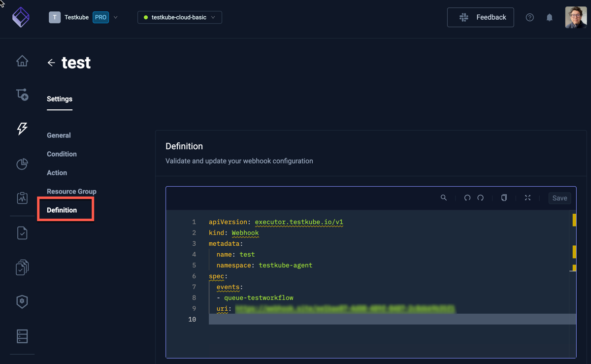Expand the Testkube organization switcher chevron
The height and width of the screenshot is (364, 591).
[116, 17]
